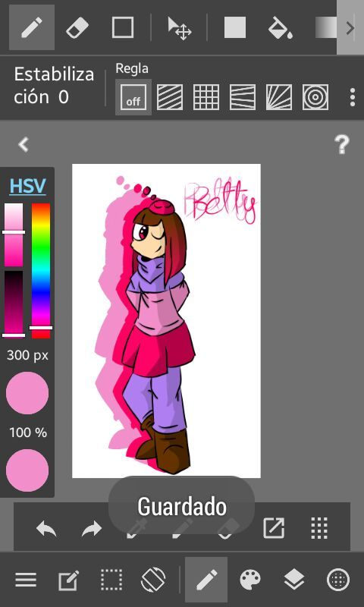Click the rainbow hue slider
The width and height of the screenshot is (364, 607).
41,271
